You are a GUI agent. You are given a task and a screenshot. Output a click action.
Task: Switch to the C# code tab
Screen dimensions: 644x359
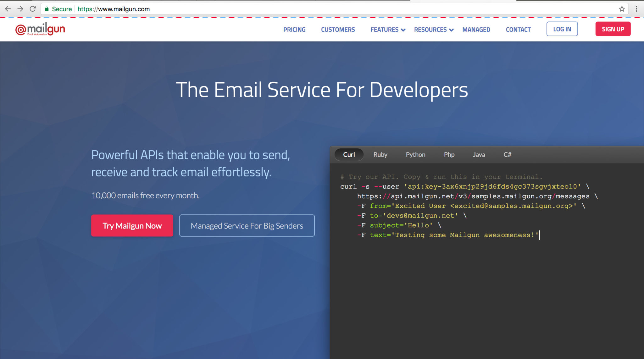507,155
